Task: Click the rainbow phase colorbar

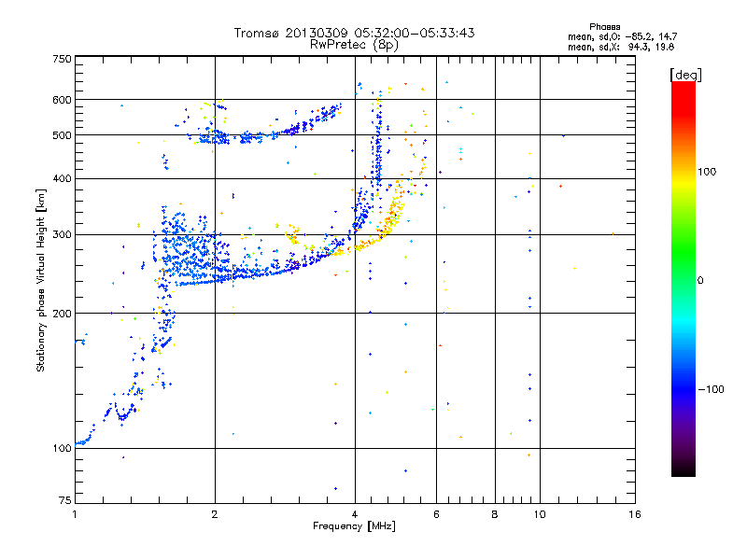Action: coord(684,279)
